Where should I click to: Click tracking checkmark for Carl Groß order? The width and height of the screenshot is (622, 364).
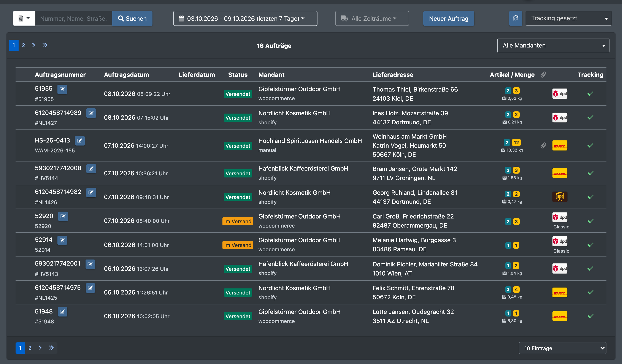590,221
